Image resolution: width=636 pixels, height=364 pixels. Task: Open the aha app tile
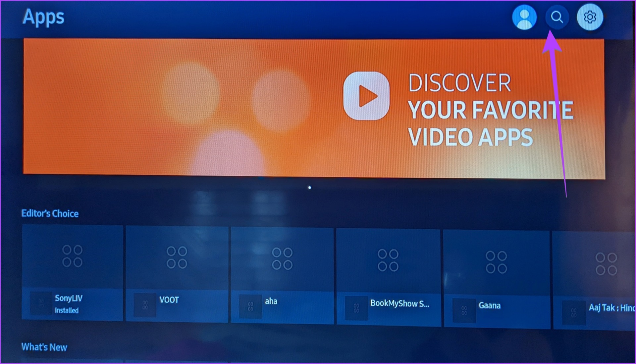pos(282,275)
